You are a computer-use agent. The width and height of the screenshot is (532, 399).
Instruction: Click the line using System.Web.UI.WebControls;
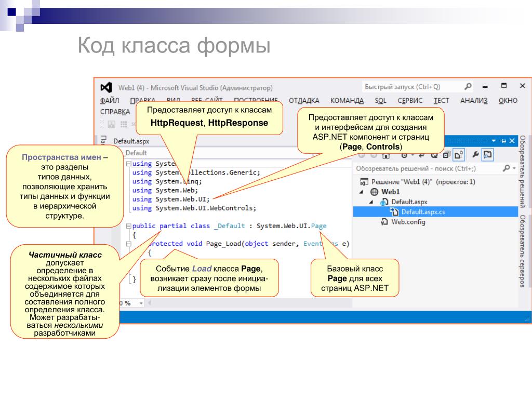[194, 208]
